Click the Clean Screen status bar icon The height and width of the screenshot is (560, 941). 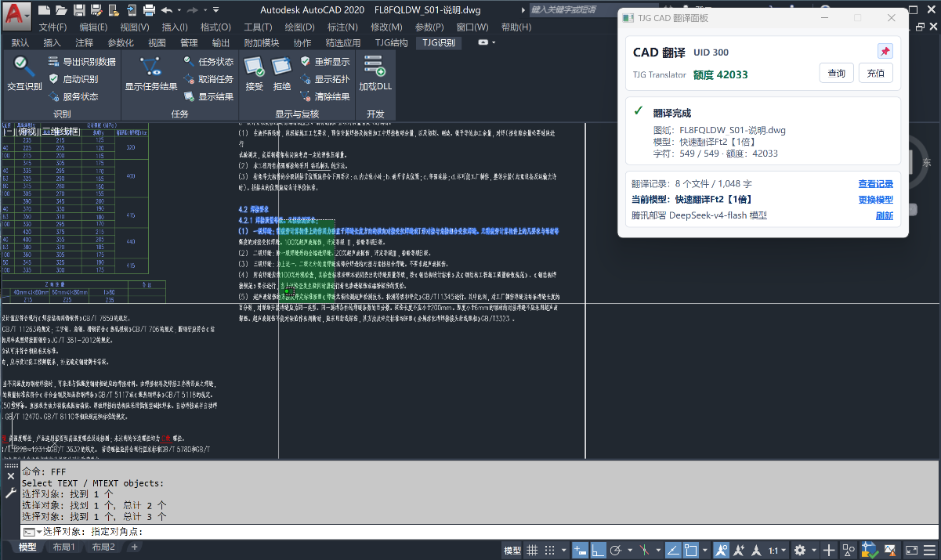(x=911, y=550)
